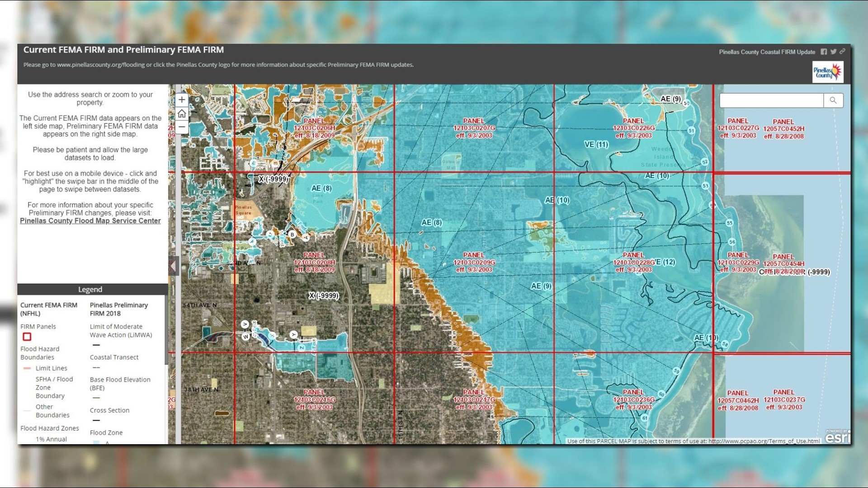Open the Pinellas County Flood Map Service Center link
This screenshot has height=488, width=868.
coord(90,221)
